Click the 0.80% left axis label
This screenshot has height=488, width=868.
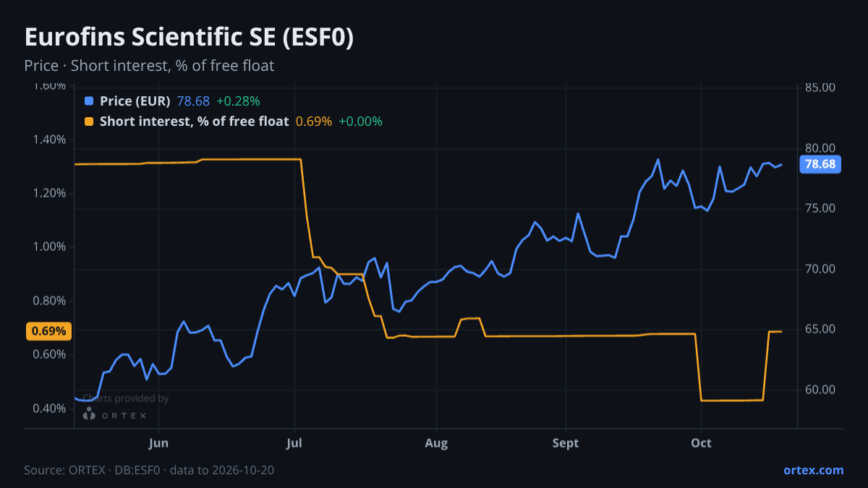click(x=50, y=301)
